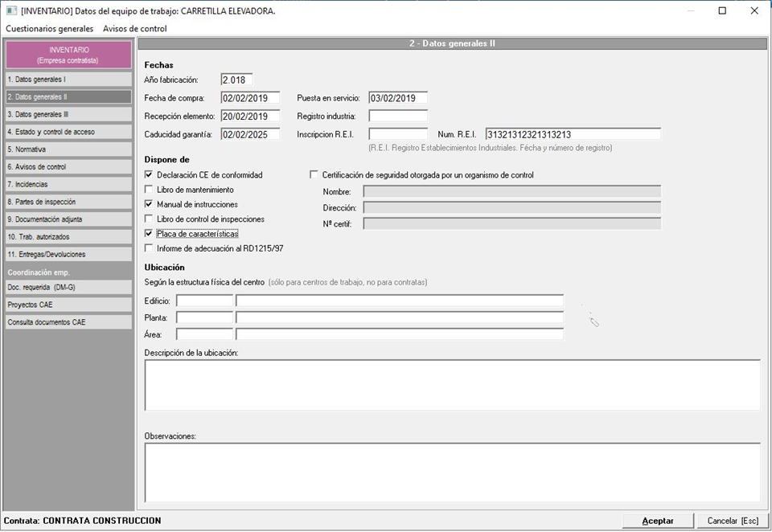
Task: Click into the Observaciones text area
Action: [452, 472]
